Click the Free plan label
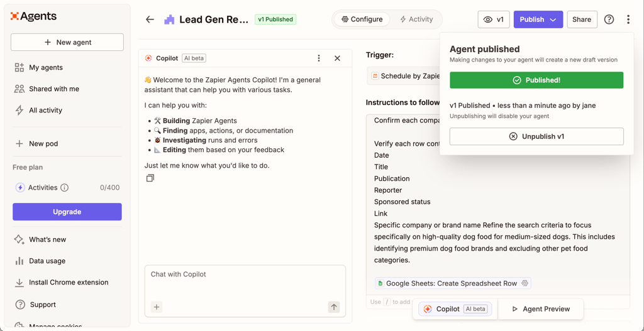 coord(28,167)
